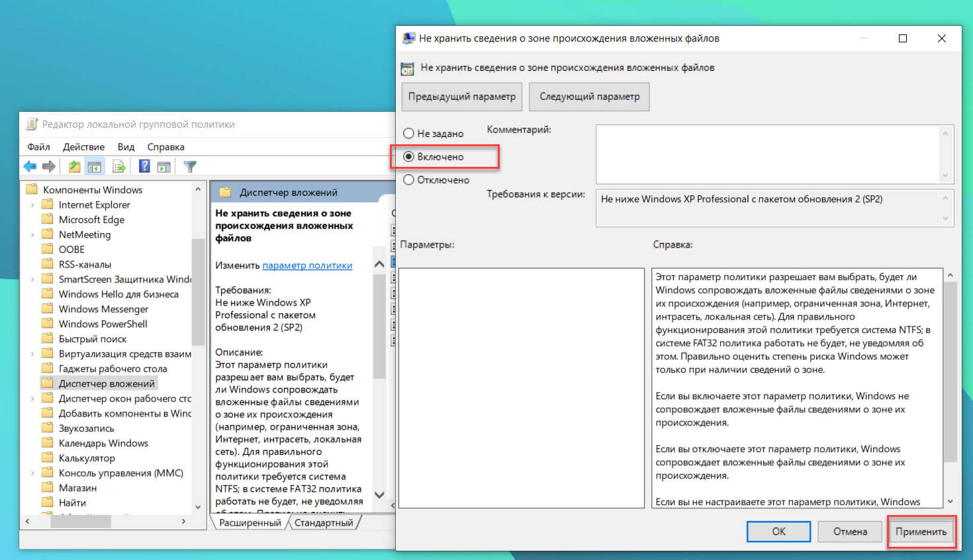Click the folder icon beside Магазин

(47, 487)
